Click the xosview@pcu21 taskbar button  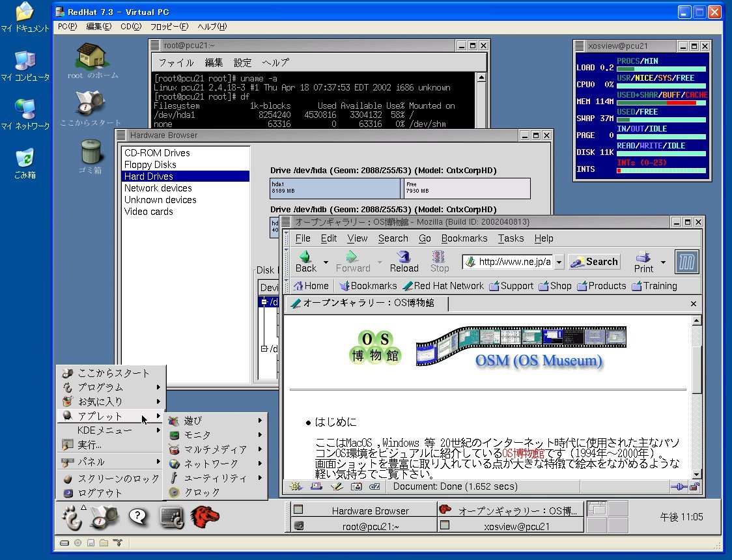coord(511,525)
